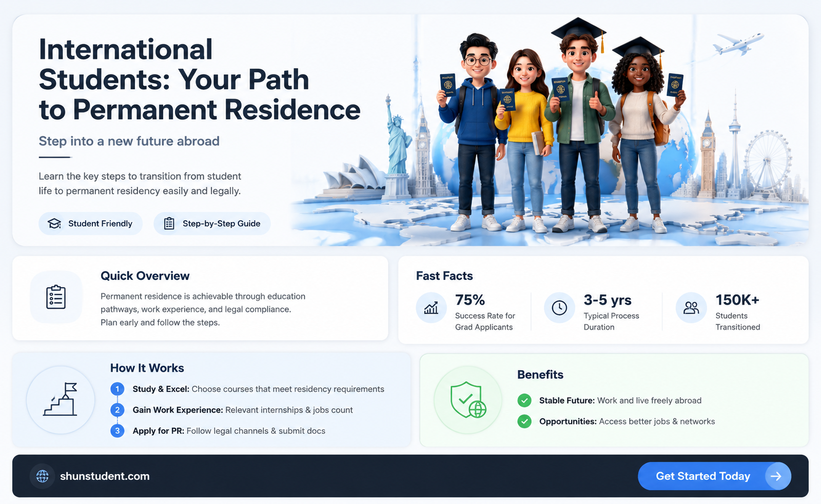The height and width of the screenshot is (504, 821).
Task: Click the Stable Future benefit text
Action: (620, 400)
